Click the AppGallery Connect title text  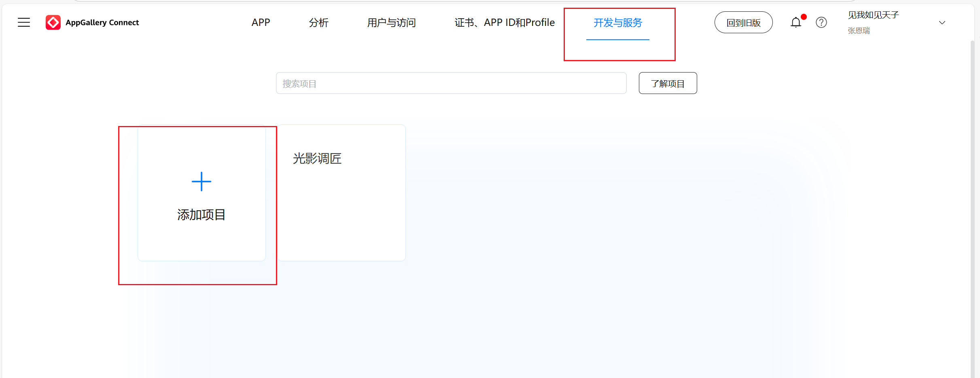(102, 23)
